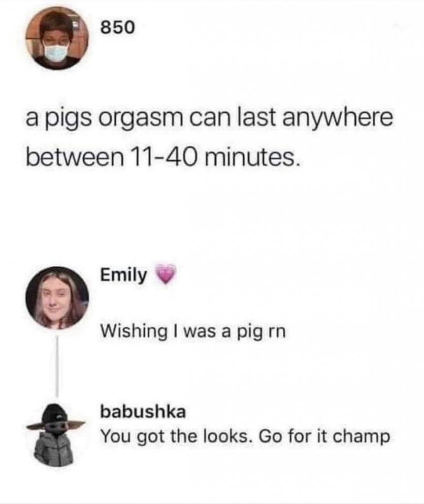The width and height of the screenshot is (424, 504).
Task: Click the 'Wishing I was a pig rn' reply
Action: [193, 331]
